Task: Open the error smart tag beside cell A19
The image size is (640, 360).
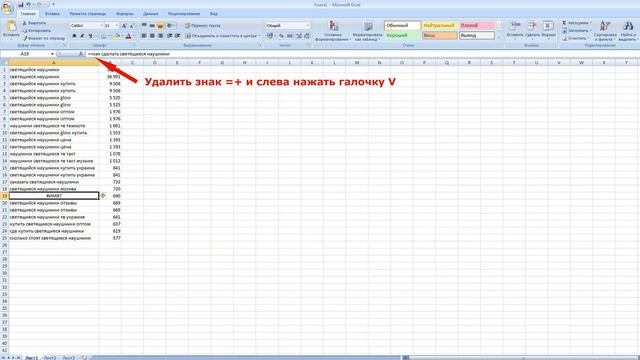Action: pos(103,196)
